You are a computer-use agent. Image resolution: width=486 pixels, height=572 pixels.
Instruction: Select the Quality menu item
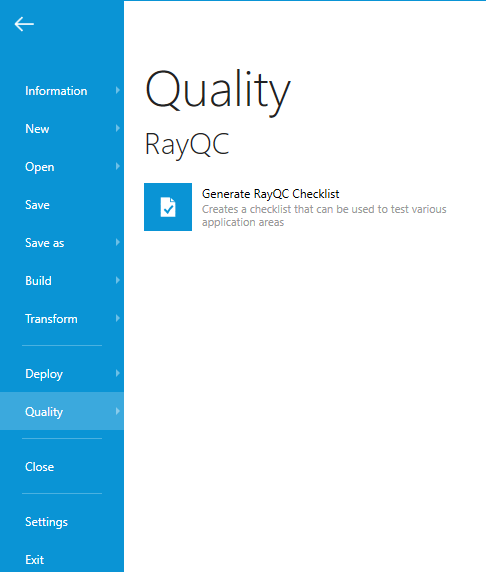coord(62,411)
